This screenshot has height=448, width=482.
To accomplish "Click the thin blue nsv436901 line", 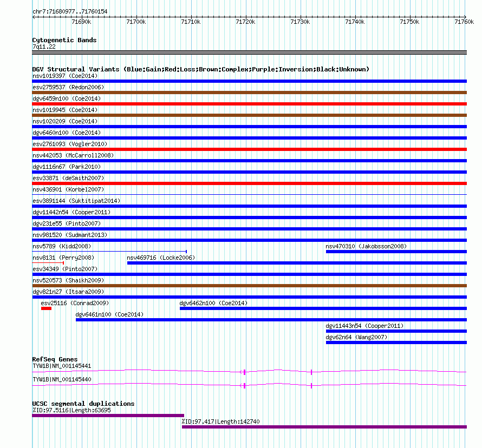I will click(250, 195).
